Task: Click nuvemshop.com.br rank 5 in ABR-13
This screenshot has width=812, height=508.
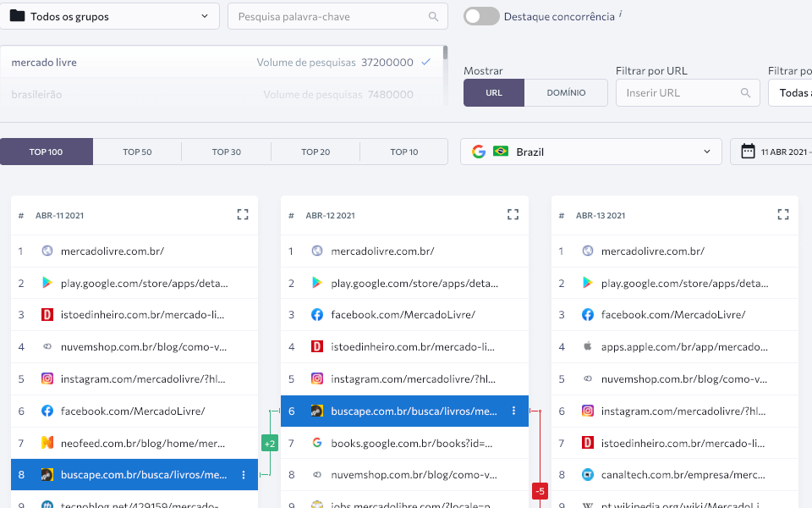Action: coord(684,379)
